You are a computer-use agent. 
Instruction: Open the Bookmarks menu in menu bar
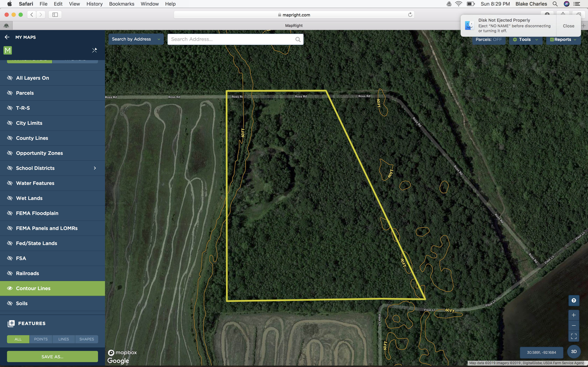[x=121, y=4]
